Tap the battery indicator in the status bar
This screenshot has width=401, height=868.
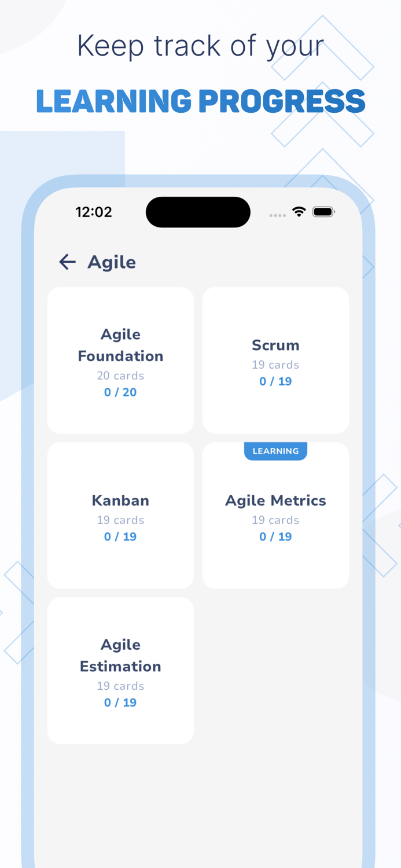tap(323, 212)
